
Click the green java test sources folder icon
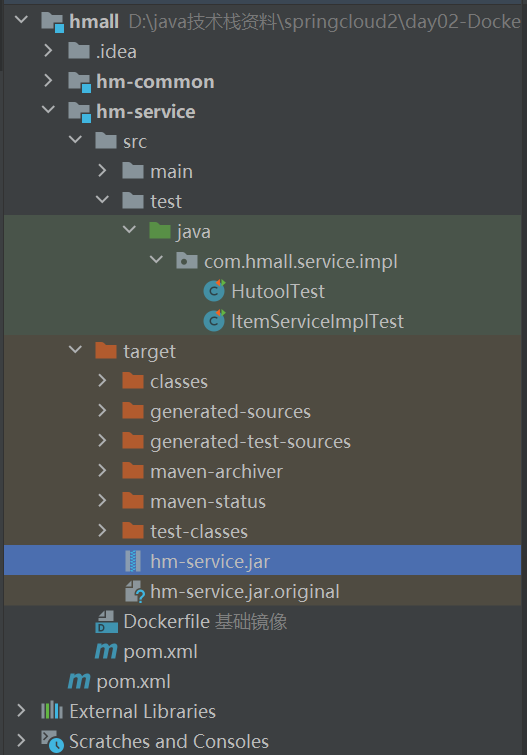click(160, 231)
